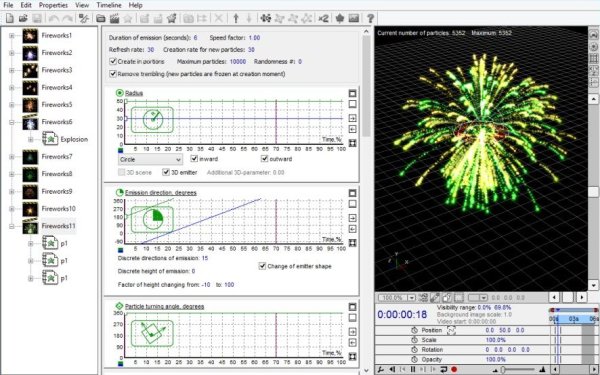Click the Open folder toolbar icon

pyautogui.click(x=23, y=18)
